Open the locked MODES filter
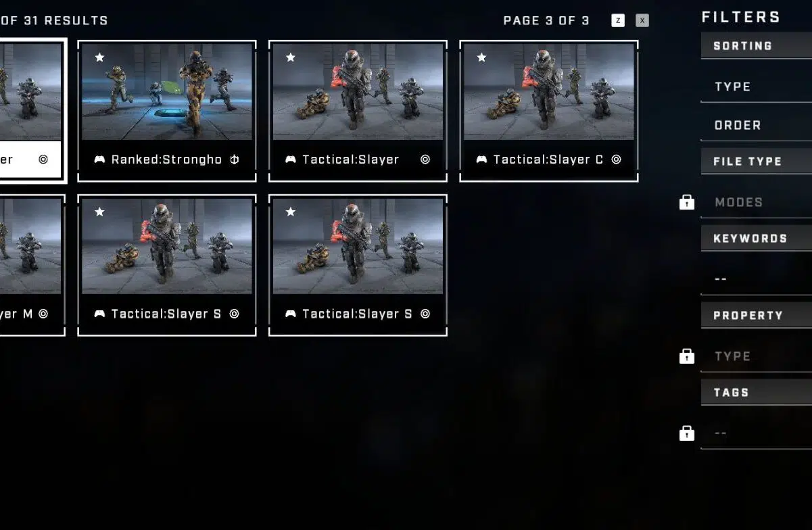 click(x=757, y=203)
